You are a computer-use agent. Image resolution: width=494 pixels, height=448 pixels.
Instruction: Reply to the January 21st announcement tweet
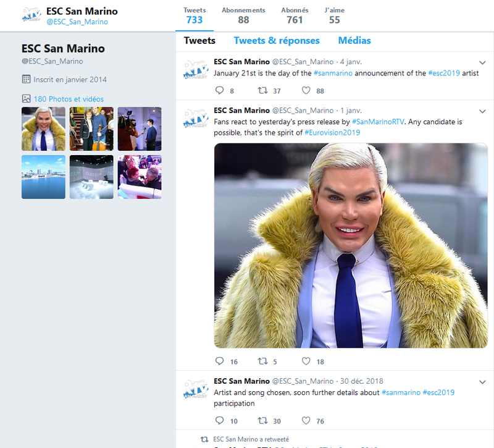[220, 91]
